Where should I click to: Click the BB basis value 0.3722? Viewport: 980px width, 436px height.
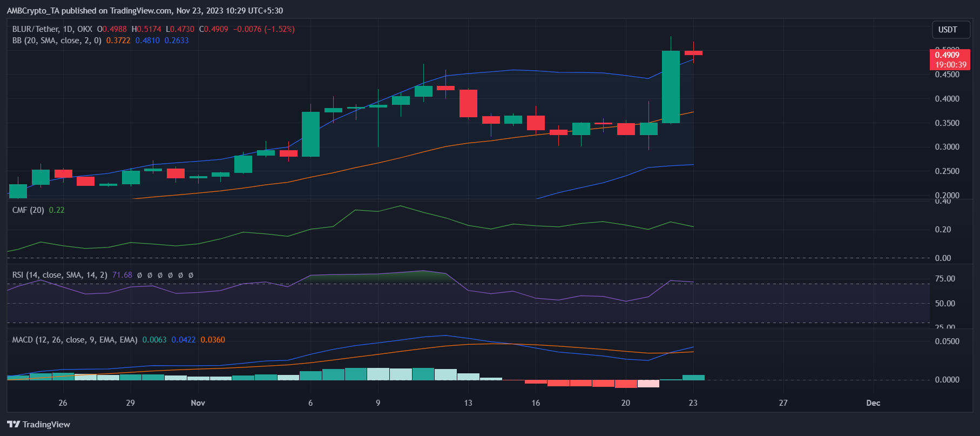[x=118, y=41]
